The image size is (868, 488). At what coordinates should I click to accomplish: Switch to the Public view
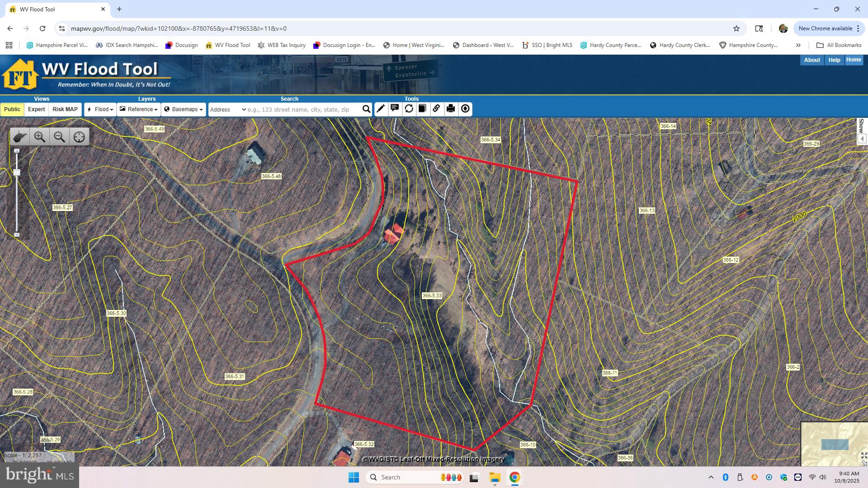click(12, 109)
